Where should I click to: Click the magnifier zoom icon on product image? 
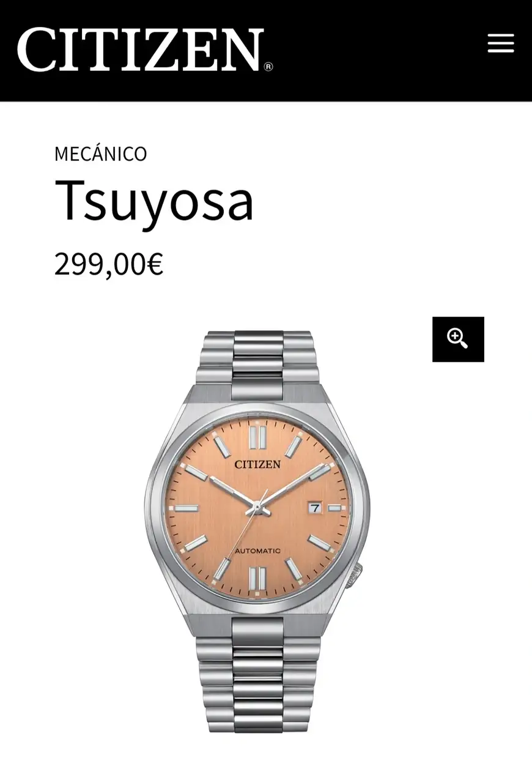tap(458, 339)
